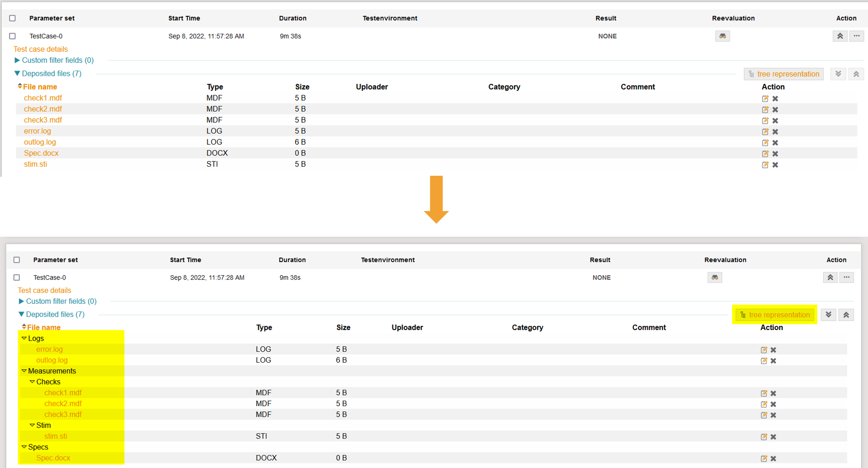Delete stim.sti using X icon in flat list

(775, 165)
